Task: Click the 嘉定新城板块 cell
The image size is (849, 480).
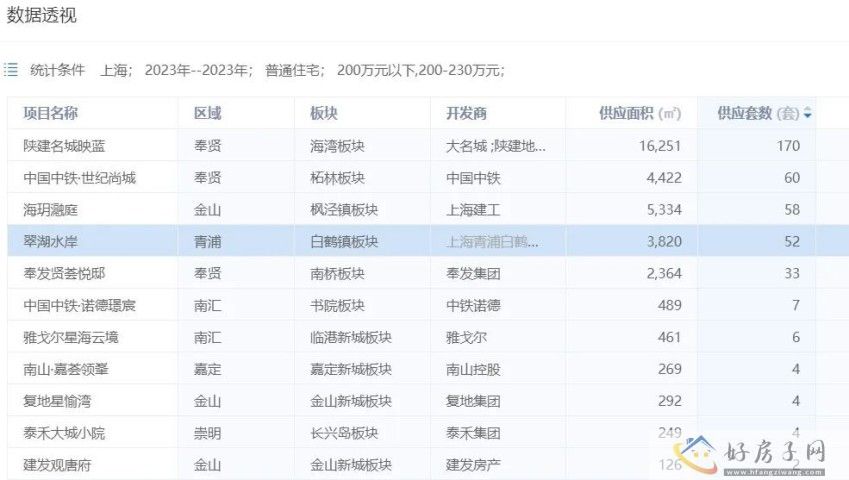Action: [351, 369]
